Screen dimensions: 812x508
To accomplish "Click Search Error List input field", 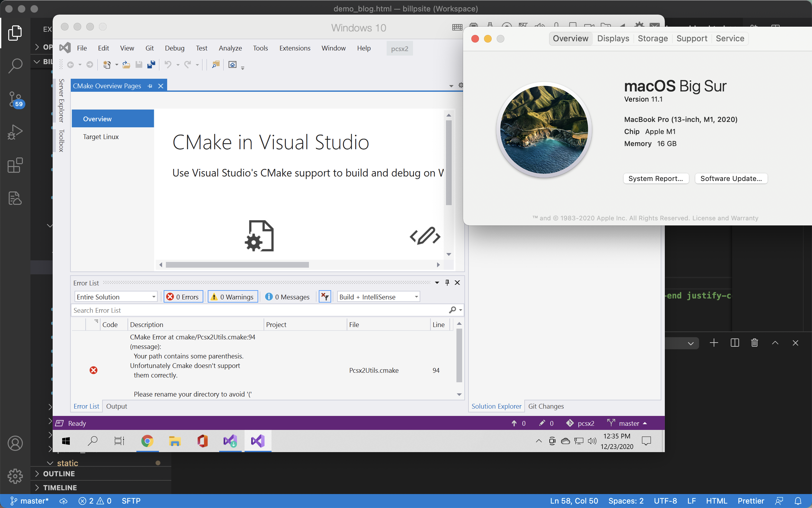I will coord(260,310).
